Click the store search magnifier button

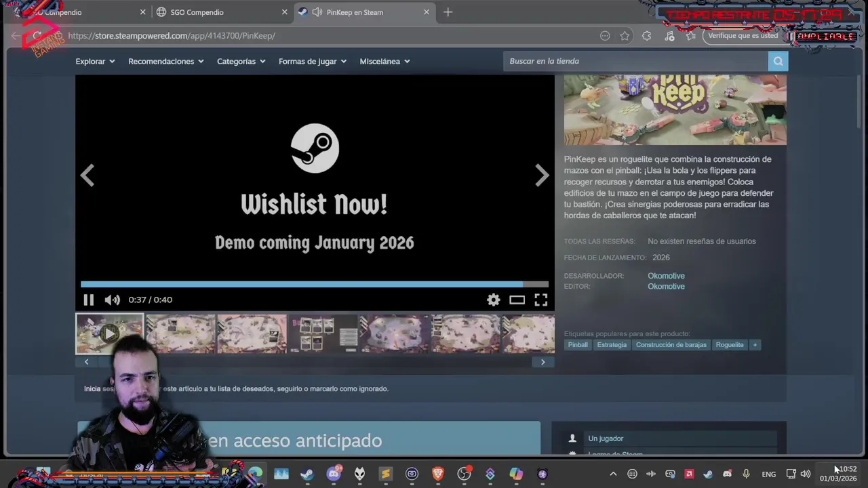(x=778, y=61)
